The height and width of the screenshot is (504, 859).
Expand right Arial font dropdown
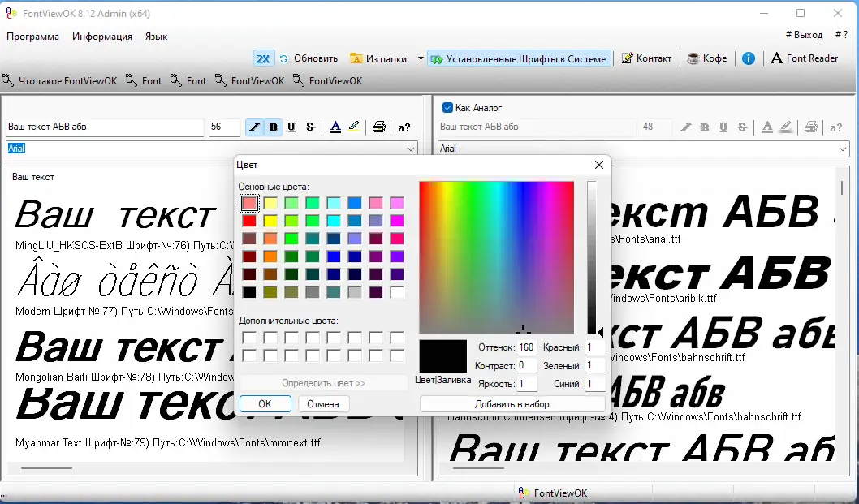(x=843, y=149)
